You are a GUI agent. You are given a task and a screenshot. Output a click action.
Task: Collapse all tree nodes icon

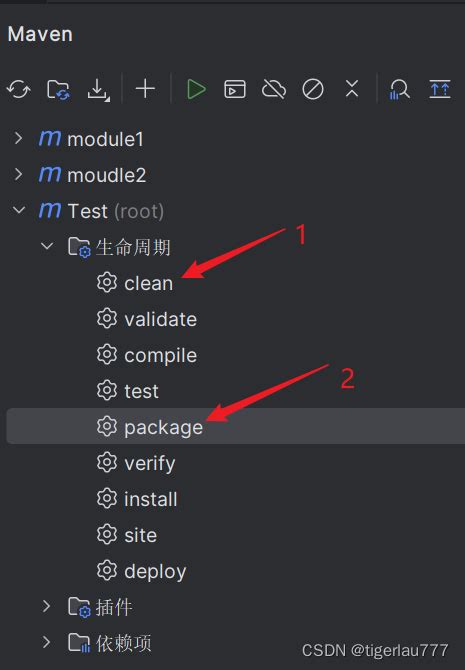click(x=352, y=89)
